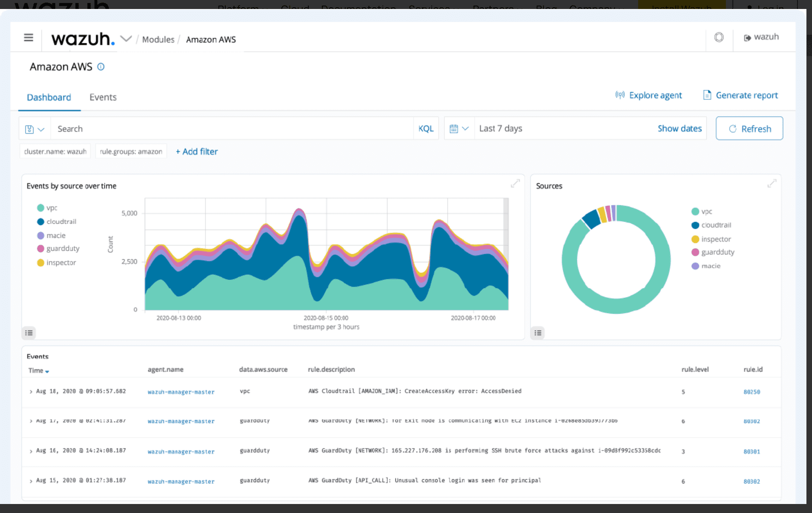Viewport: 812px width, 513px height.
Task: Toggle cloudtrail series in time chart legend
Action: 61,222
